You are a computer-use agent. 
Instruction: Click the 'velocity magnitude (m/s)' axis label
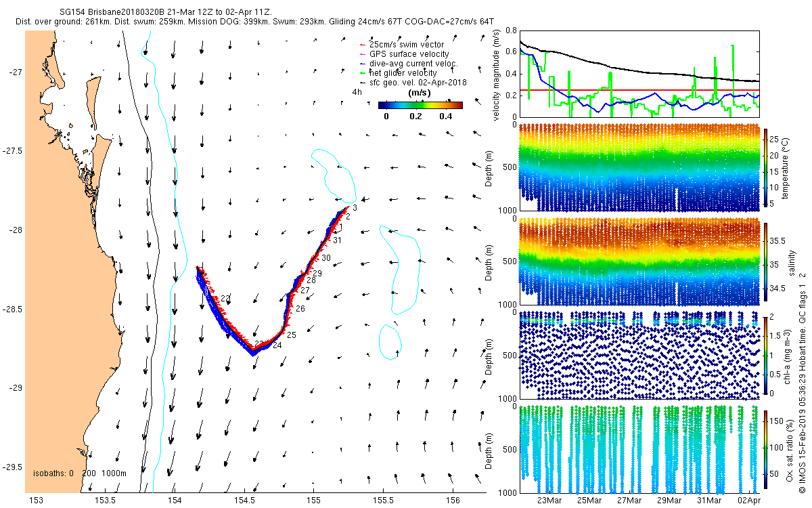point(497,74)
